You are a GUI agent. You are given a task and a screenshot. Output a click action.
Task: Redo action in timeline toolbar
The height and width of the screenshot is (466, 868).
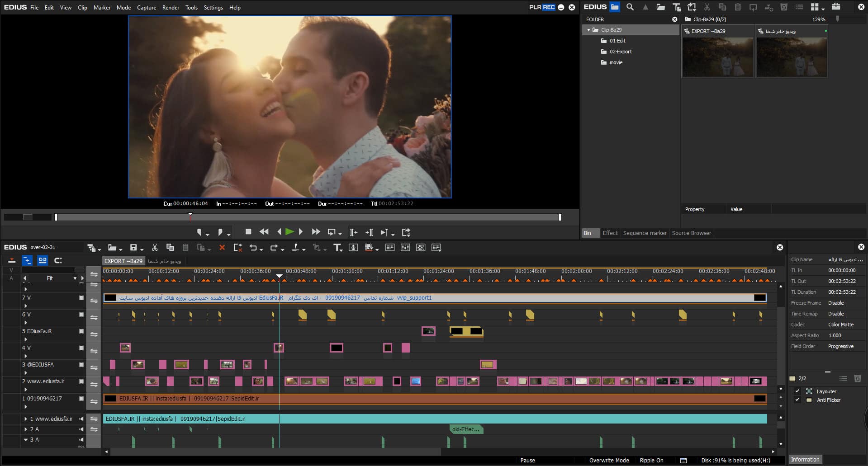point(274,247)
